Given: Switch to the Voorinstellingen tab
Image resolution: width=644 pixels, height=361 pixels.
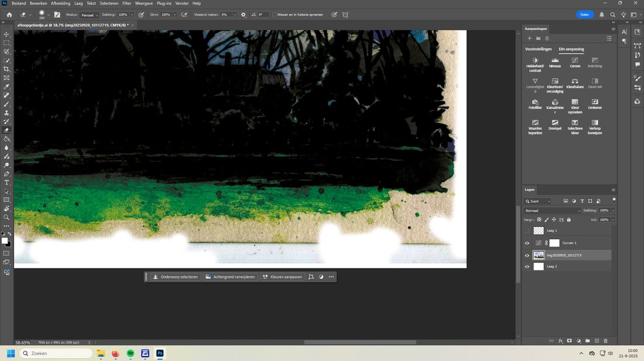Looking at the screenshot, I should pos(538,49).
